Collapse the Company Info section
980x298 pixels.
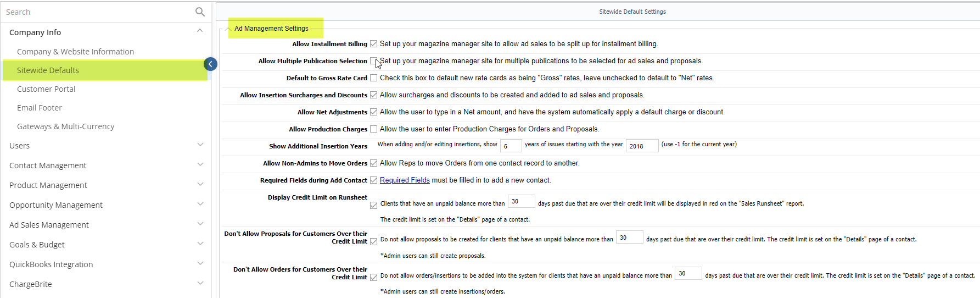tap(200, 31)
